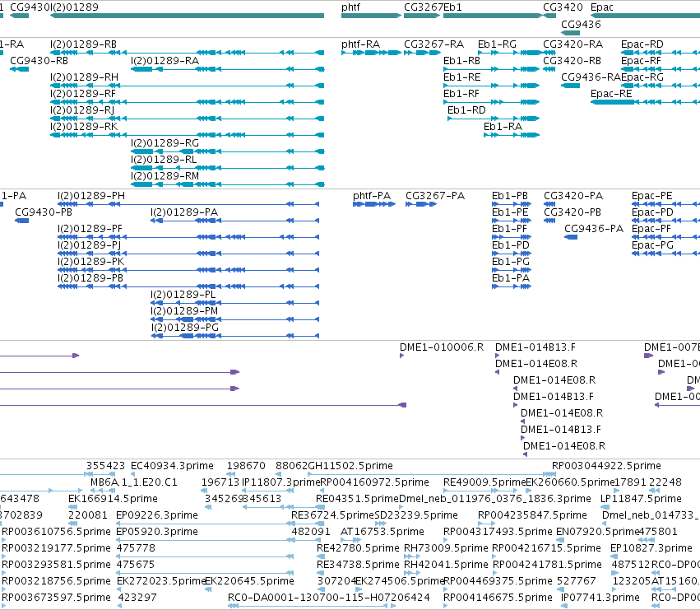Select the RE49009.5prime EST label
Image resolution: width=700 pixels, height=610 pixels.
484,482
